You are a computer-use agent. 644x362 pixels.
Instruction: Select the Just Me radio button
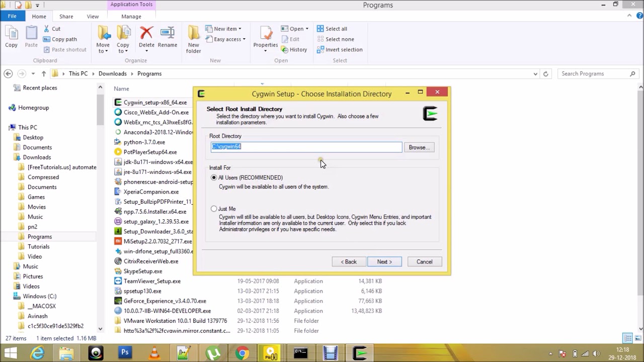(214, 209)
